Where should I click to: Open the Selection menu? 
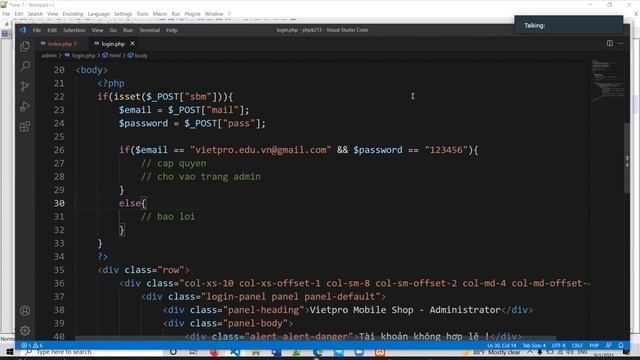coord(74,30)
